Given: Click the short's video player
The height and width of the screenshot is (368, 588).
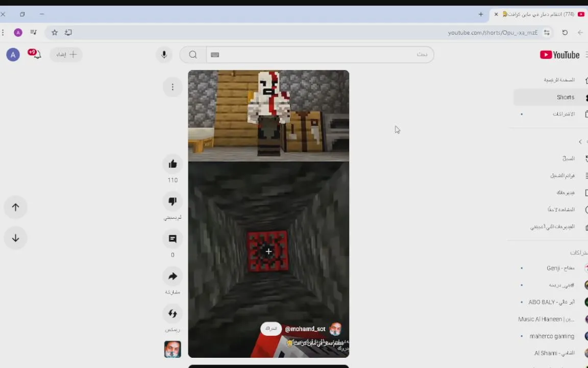Looking at the screenshot, I should click(268, 214).
